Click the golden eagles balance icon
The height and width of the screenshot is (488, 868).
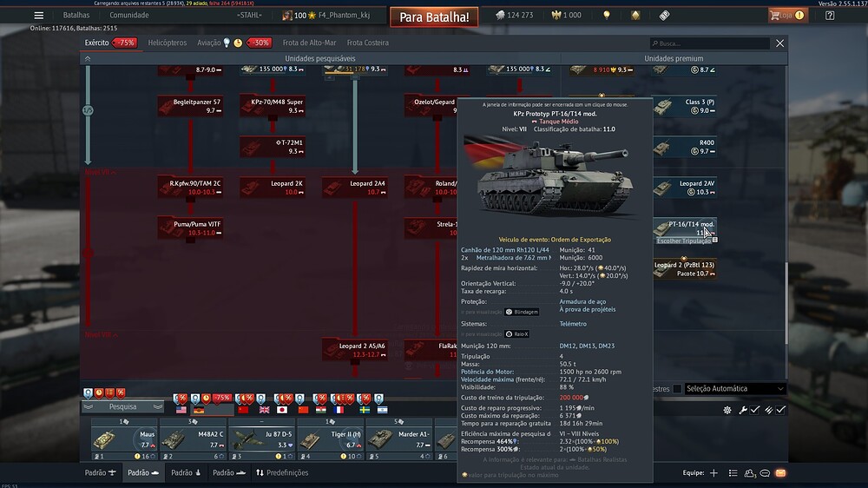[556, 16]
